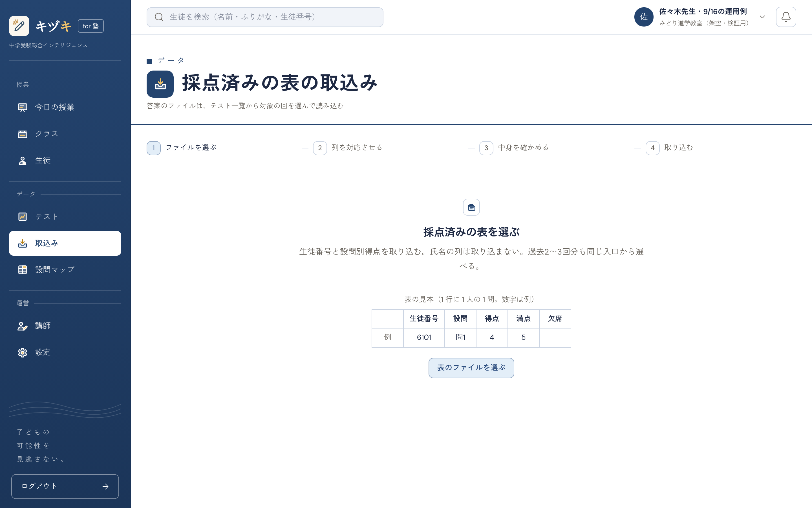Click the 表のファイルを選ぶ button
The width and height of the screenshot is (812, 508).
click(471, 368)
